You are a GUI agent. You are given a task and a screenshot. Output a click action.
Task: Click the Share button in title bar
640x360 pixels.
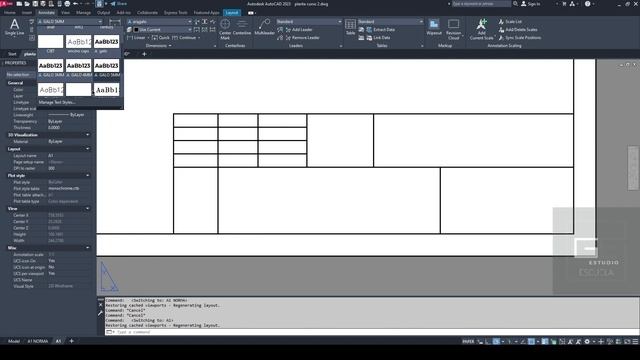119,4
